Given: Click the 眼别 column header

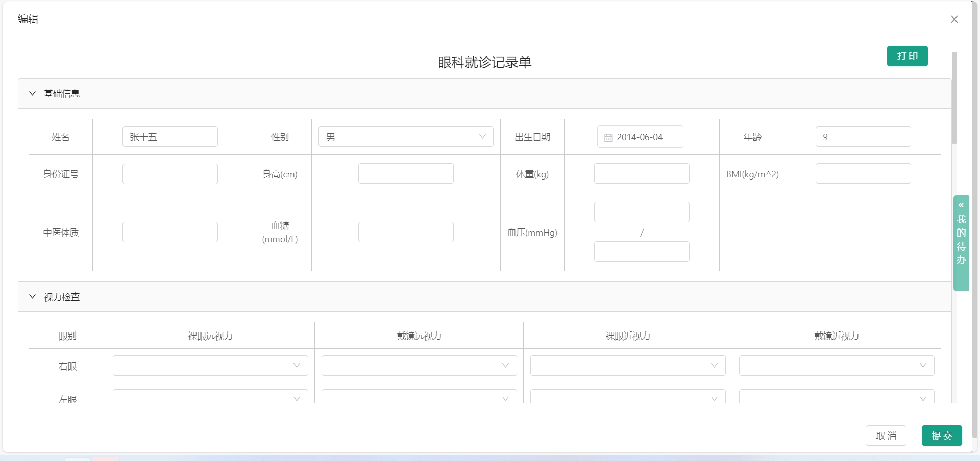Looking at the screenshot, I should pyautogui.click(x=67, y=336).
